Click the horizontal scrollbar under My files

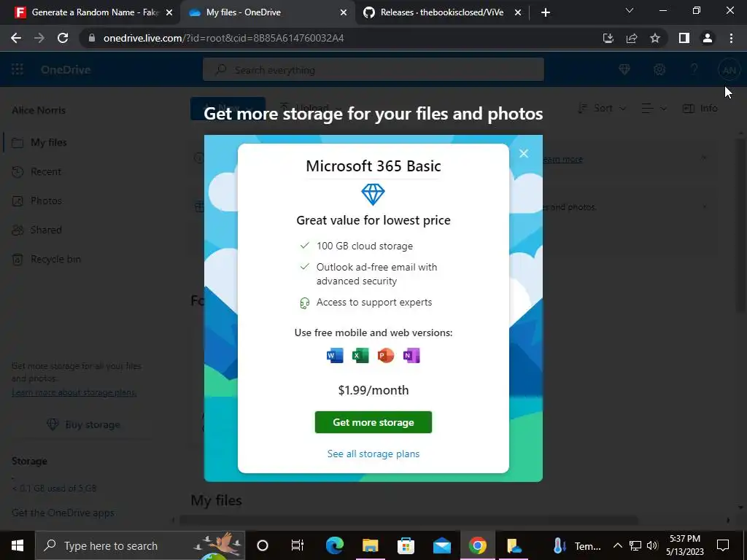[409, 520]
